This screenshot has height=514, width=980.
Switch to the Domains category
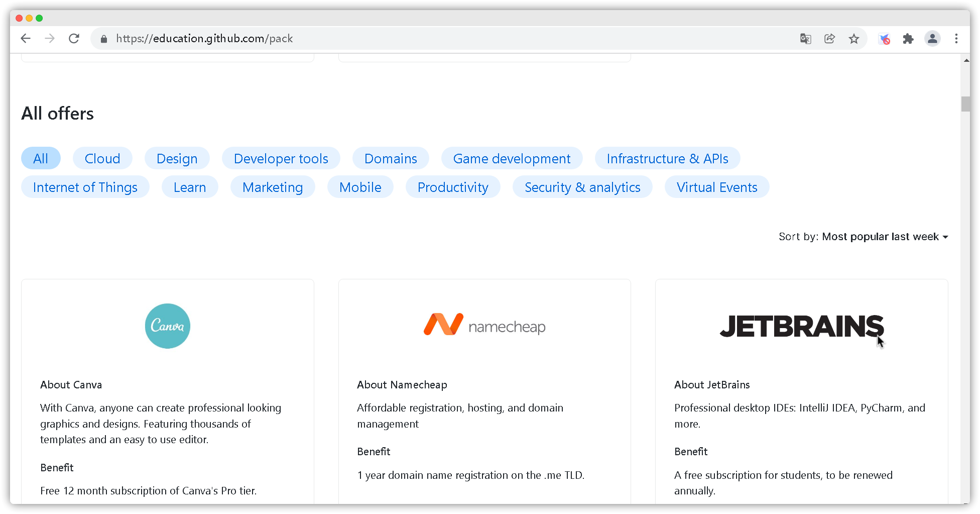coord(391,158)
